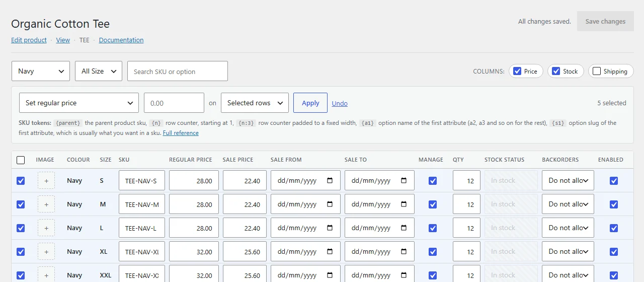Open the Navy colour filter dropdown
The height and width of the screenshot is (282, 644).
click(x=41, y=71)
